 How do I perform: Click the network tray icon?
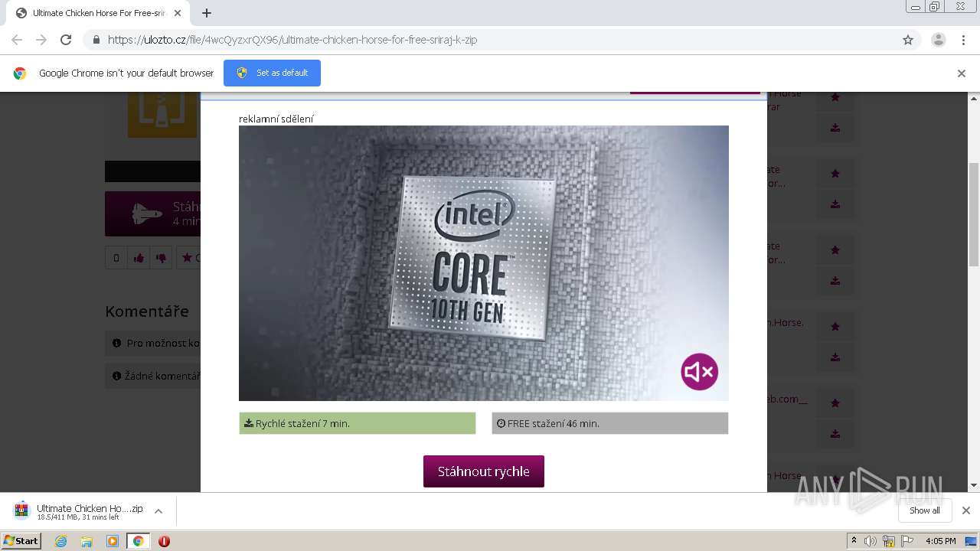click(889, 541)
